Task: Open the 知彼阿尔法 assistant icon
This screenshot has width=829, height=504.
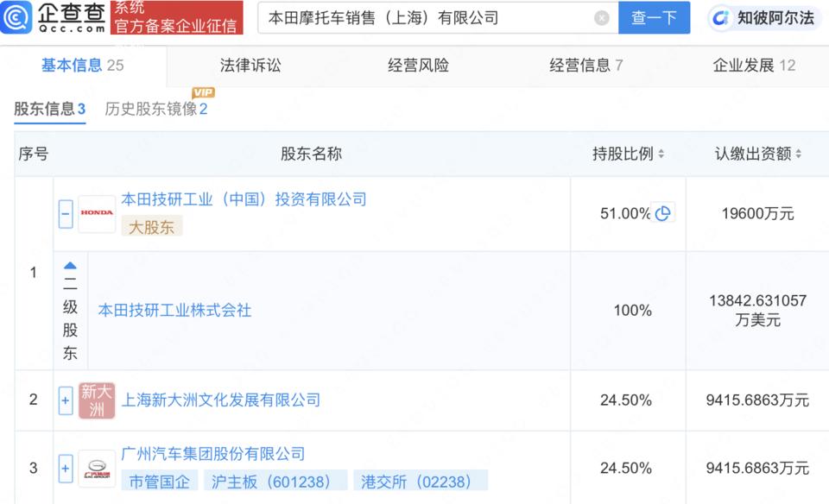Action: [x=720, y=18]
